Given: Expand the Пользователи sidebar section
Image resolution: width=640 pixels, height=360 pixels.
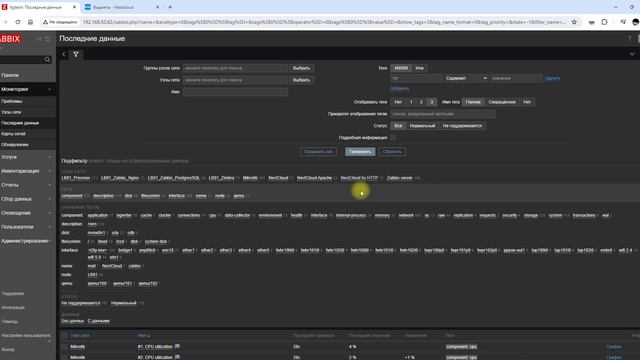Looking at the screenshot, I should click(x=28, y=227).
